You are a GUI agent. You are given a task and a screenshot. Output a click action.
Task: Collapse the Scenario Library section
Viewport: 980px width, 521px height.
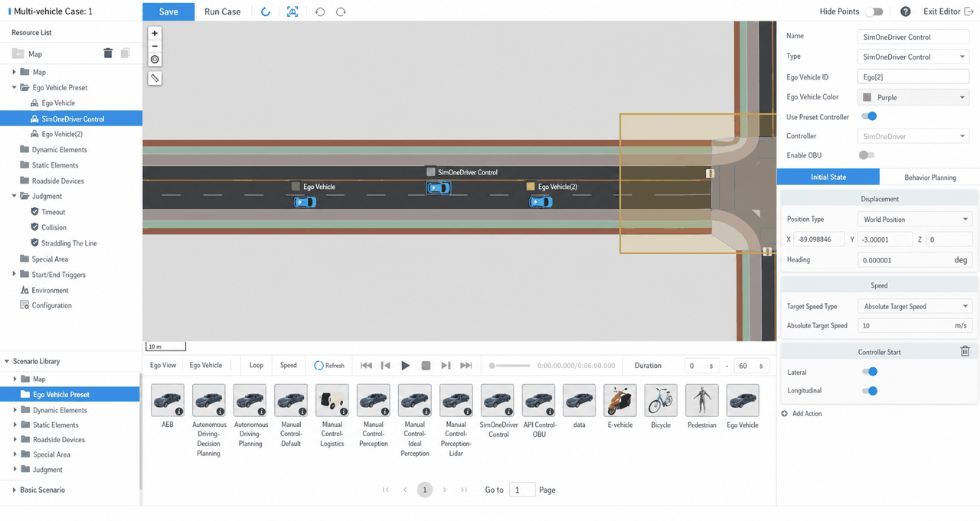[7, 361]
